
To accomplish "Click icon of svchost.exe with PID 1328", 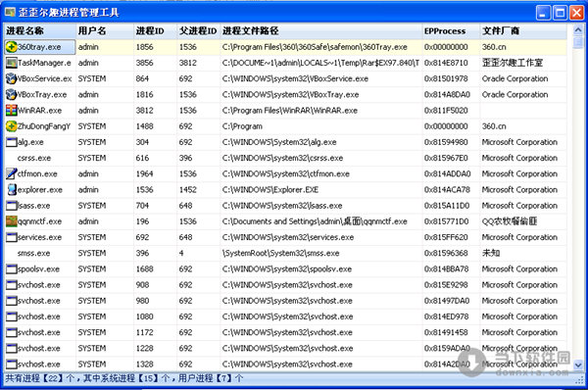I will click(x=11, y=365).
